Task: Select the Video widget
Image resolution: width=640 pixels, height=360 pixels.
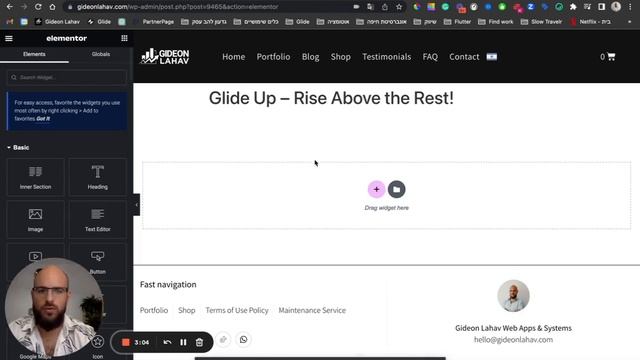Action: click(x=36, y=256)
